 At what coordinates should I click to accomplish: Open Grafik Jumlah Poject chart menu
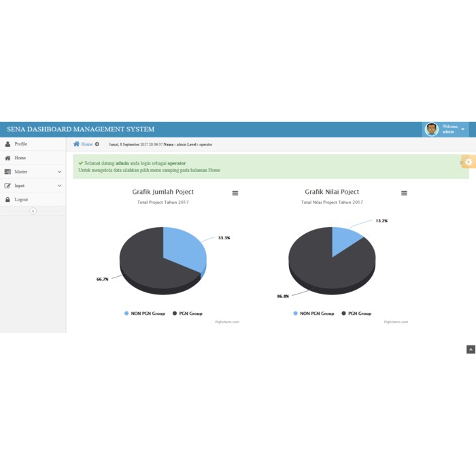(x=235, y=193)
